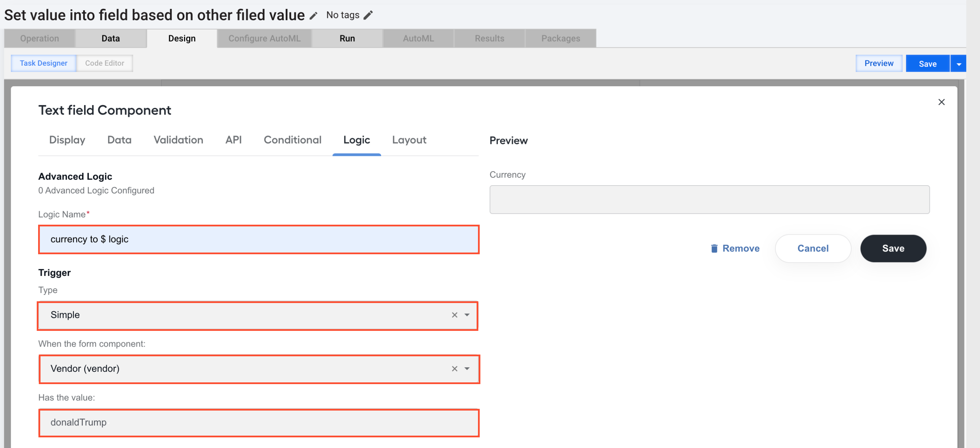
Task: Clear the Simple trigger type selection
Action: 454,315
